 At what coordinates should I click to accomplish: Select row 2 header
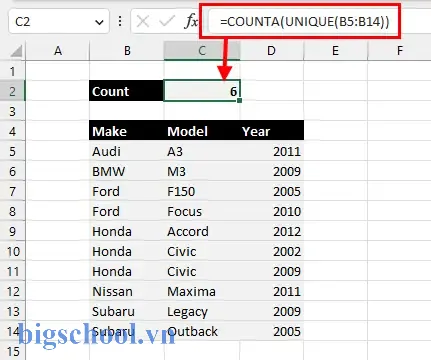[x=12, y=91]
